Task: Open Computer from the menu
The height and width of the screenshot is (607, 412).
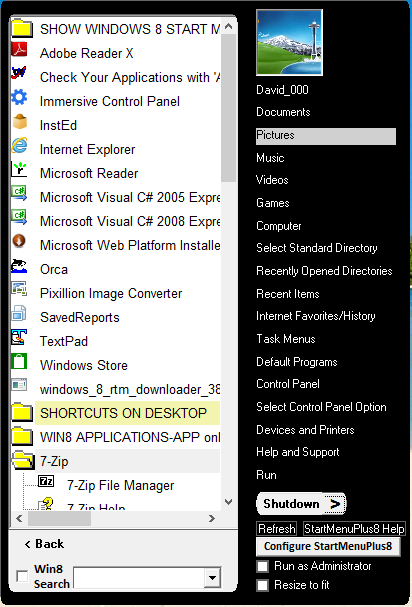Action: 279,226
